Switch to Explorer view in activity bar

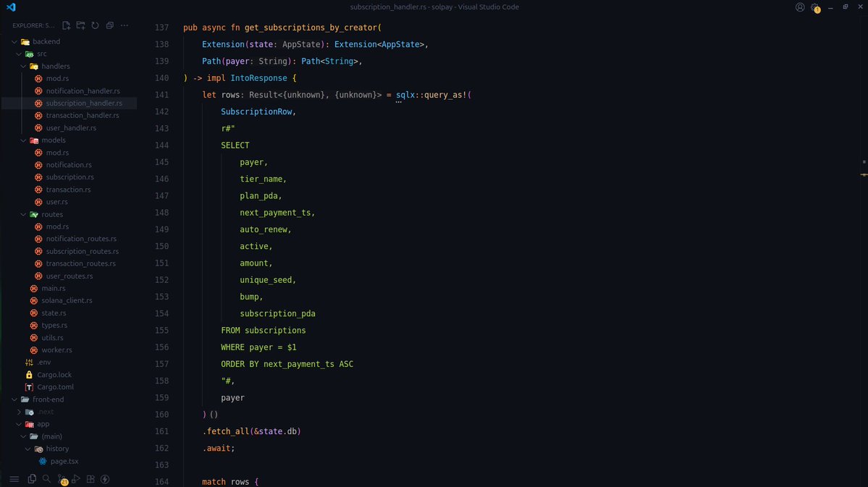pos(32,479)
